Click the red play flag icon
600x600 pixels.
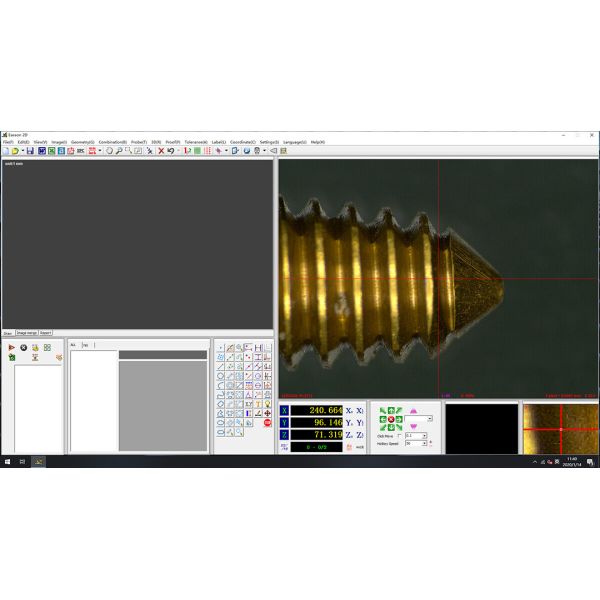click(x=12, y=347)
